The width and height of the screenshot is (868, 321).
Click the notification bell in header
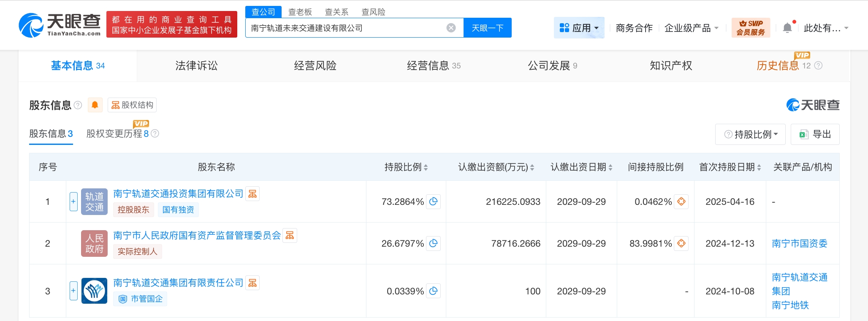(x=787, y=28)
